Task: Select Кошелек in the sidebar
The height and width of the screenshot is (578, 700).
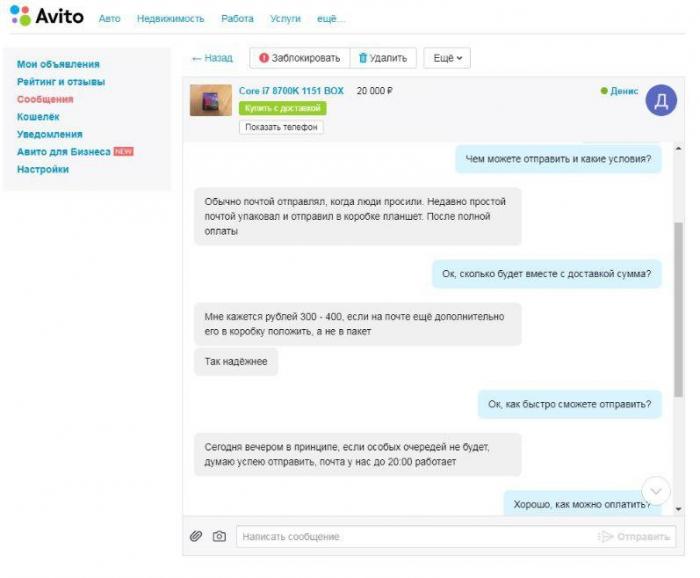Action: click(38, 117)
